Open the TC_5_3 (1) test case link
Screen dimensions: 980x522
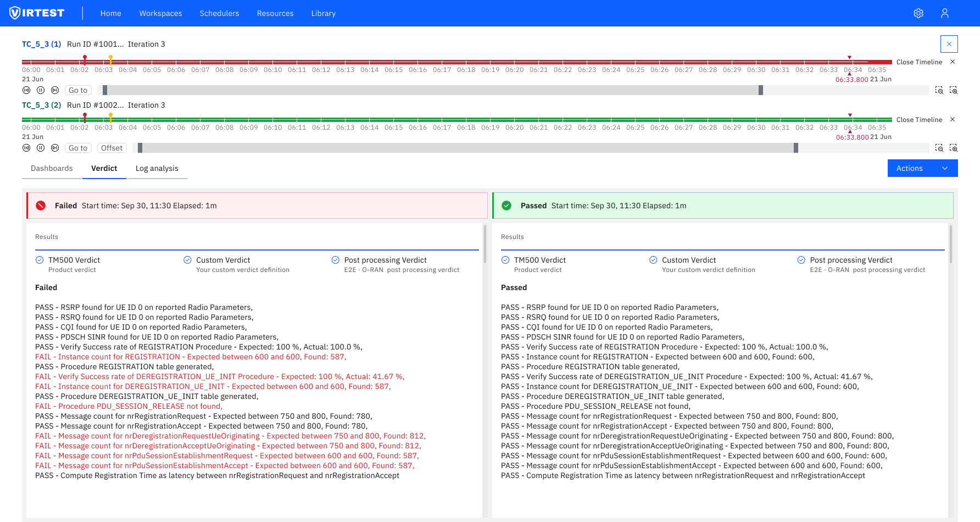(x=41, y=44)
